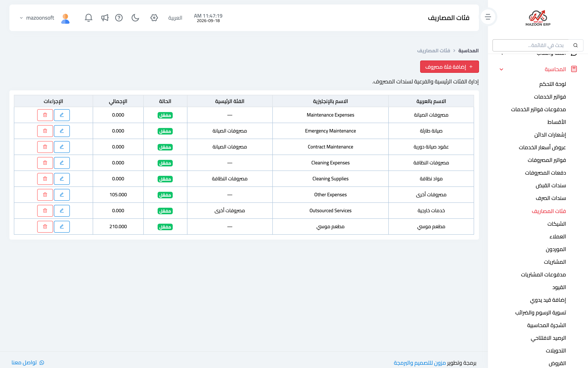The width and height of the screenshot is (588, 368).
Task: Edit the Contract Maintenance row
Action: click(x=62, y=147)
